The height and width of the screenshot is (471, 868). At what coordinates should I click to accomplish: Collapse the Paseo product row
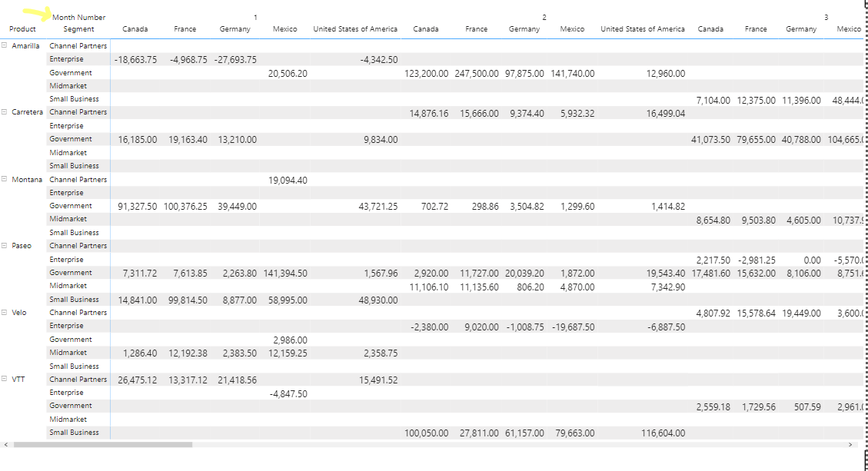coord(5,245)
